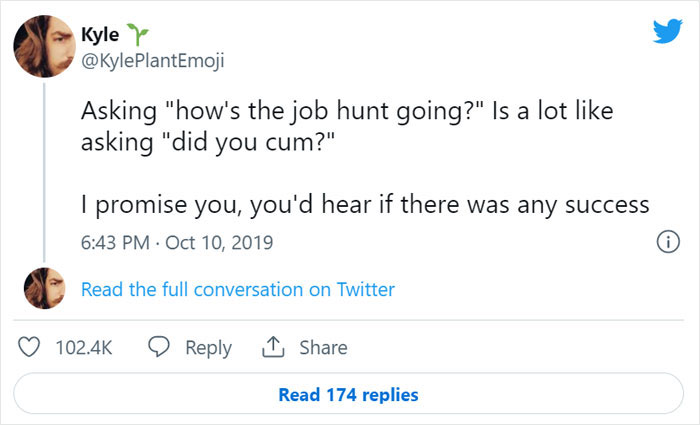Image resolution: width=700 pixels, height=425 pixels.
Task: Click the Read 174 replies button
Action: 349,394
